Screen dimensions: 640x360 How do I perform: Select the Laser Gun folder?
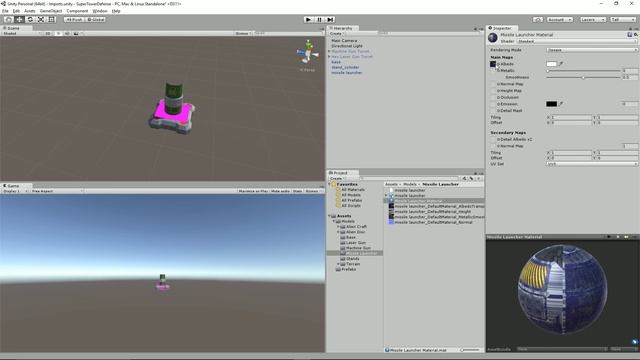pyautogui.click(x=356, y=242)
